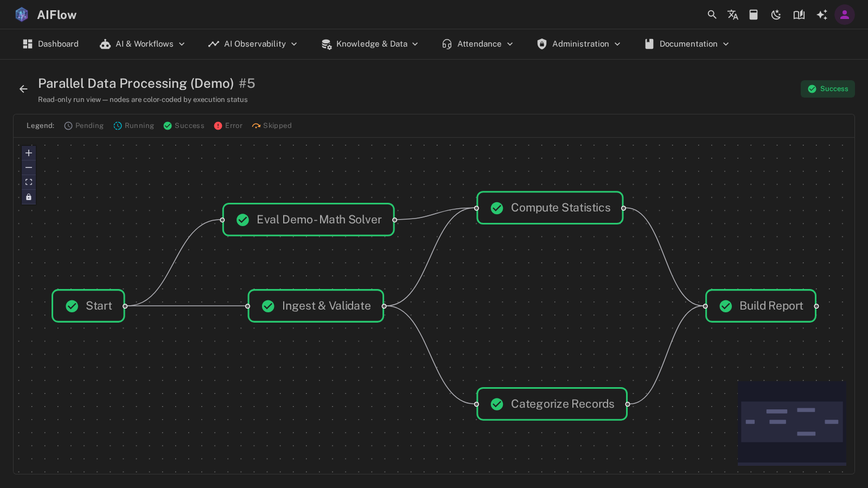Screen dimensions: 868x488
Task: Open the calculator icon in header
Action: coord(754,15)
